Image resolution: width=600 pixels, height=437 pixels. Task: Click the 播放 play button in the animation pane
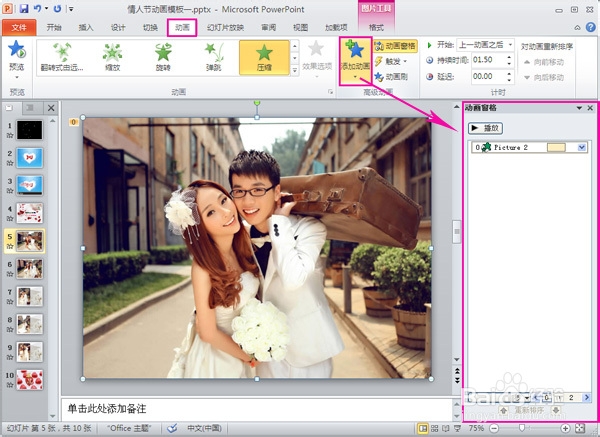point(486,128)
